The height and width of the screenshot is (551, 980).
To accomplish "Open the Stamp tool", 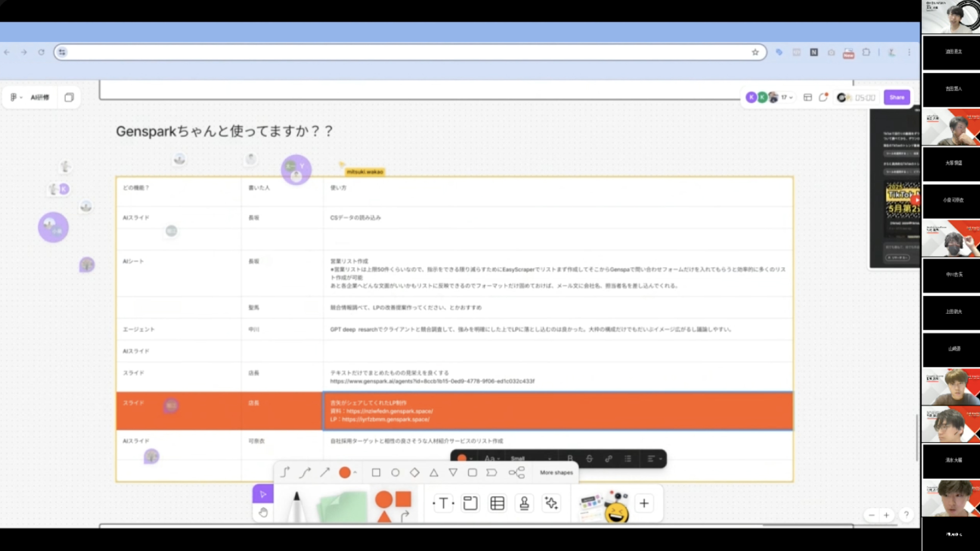I will (524, 504).
